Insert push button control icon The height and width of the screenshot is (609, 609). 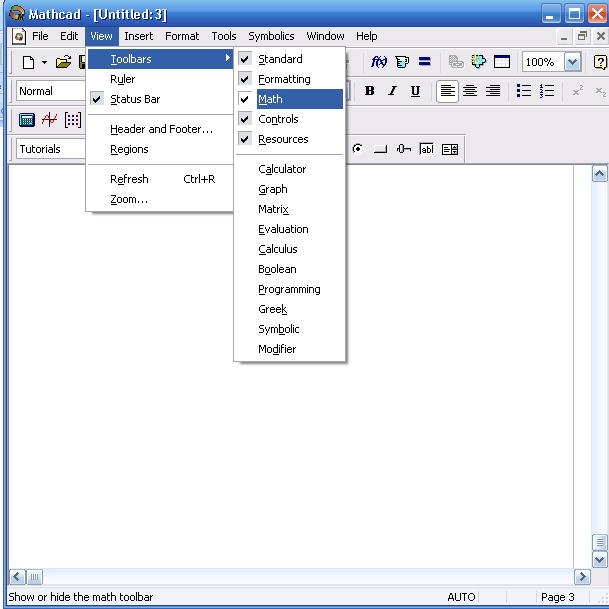tap(380, 149)
